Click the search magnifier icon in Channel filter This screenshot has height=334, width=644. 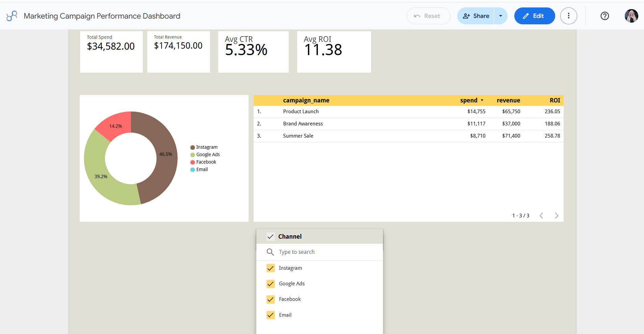pos(270,252)
